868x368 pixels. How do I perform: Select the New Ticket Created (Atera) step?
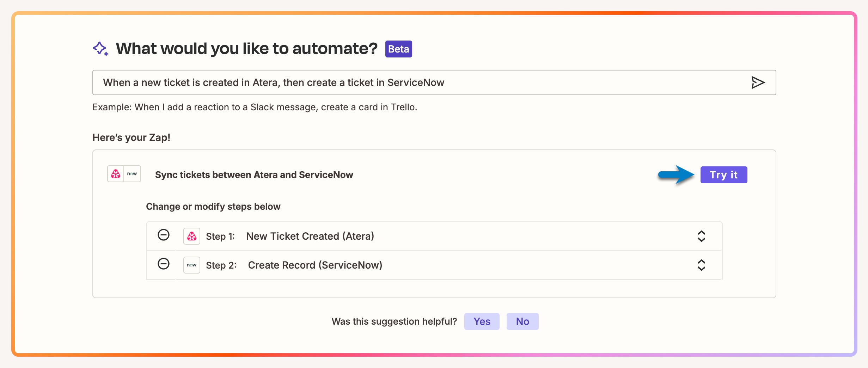point(310,236)
